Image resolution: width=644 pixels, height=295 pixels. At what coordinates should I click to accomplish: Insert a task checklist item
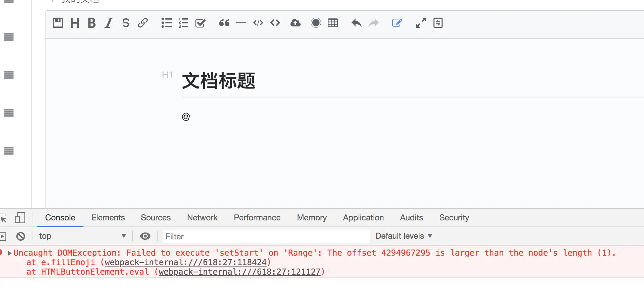click(x=201, y=23)
